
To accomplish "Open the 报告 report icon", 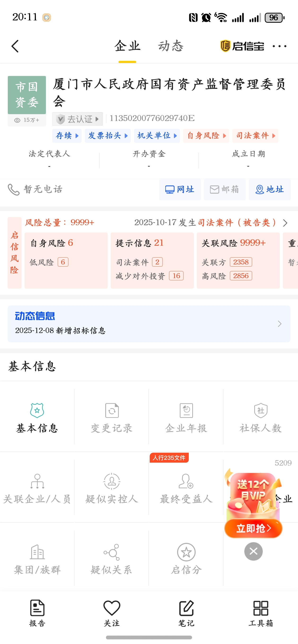I will click(x=37, y=608).
